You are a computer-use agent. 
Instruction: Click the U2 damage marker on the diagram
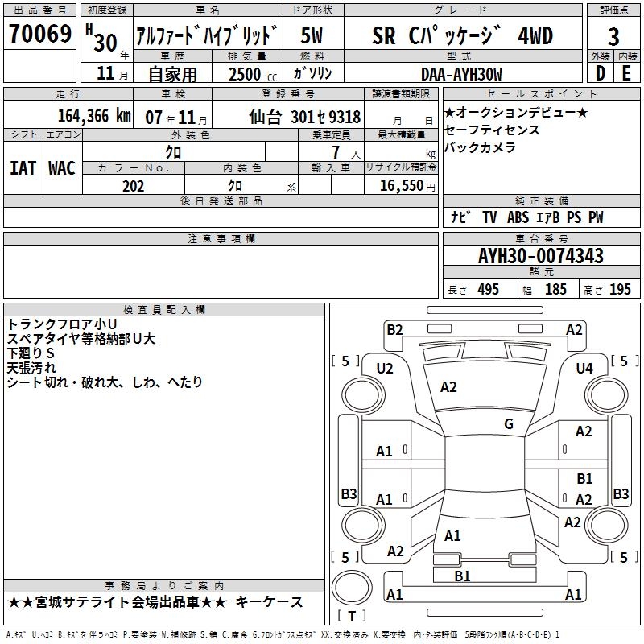[x=385, y=369]
